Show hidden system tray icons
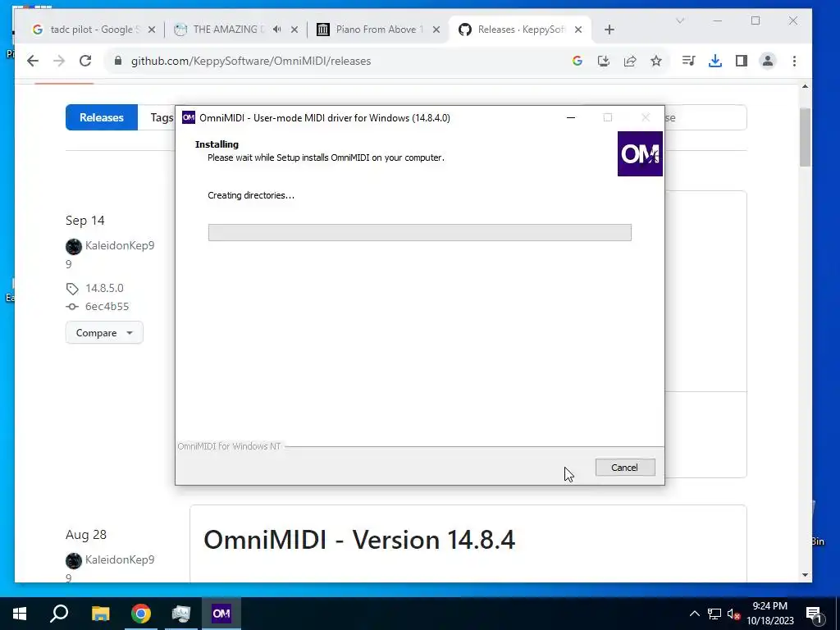Image resolution: width=840 pixels, height=630 pixels. tap(694, 614)
